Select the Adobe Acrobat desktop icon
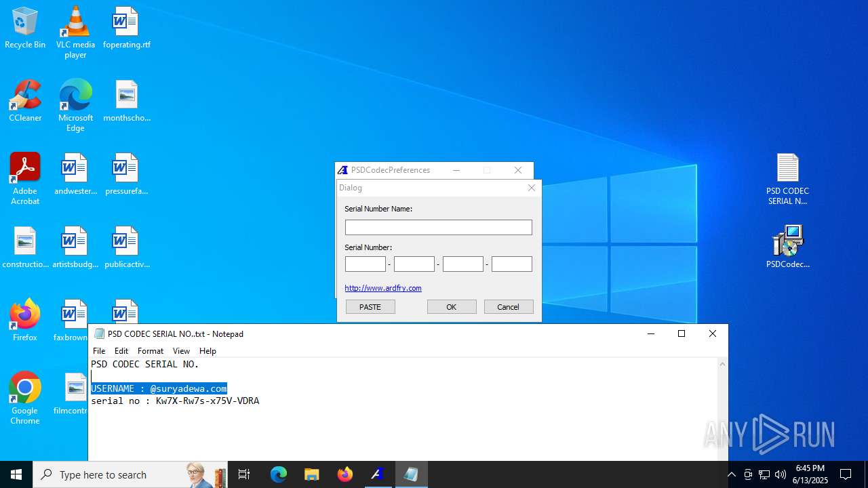The height and width of the screenshot is (488, 868). [x=25, y=179]
